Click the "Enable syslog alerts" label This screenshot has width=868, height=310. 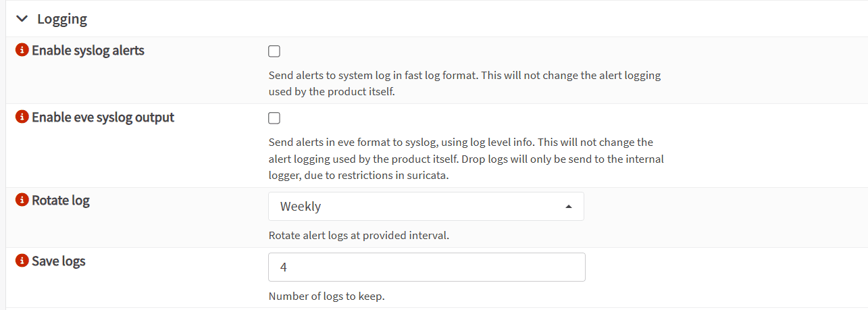click(88, 51)
